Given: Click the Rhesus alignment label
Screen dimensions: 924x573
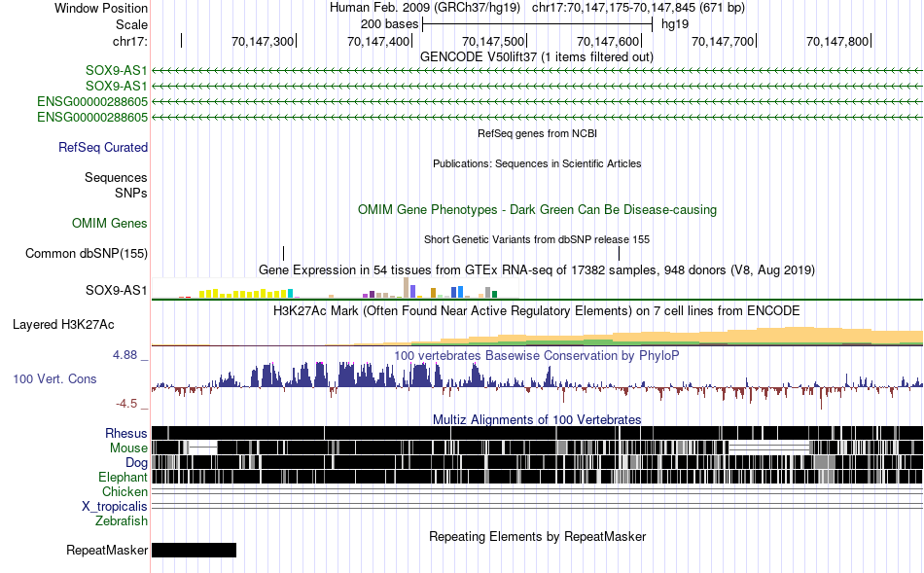Looking at the screenshot, I should click(x=126, y=433).
